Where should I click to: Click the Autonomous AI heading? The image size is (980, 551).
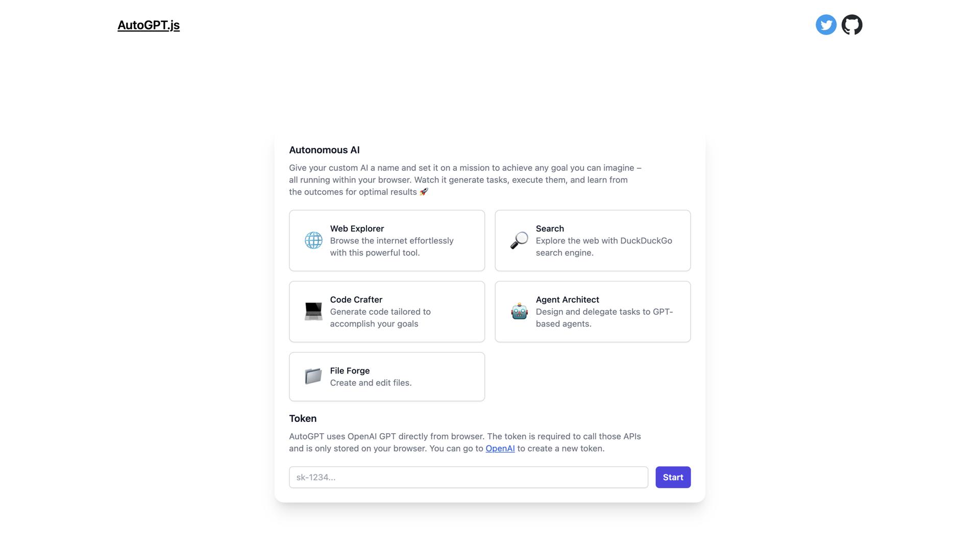pyautogui.click(x=324, y=150)
